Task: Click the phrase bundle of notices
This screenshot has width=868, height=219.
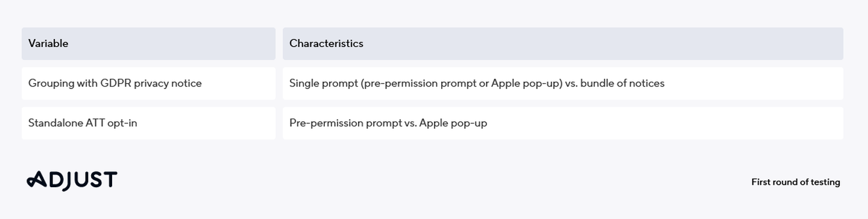Action: 622,83
